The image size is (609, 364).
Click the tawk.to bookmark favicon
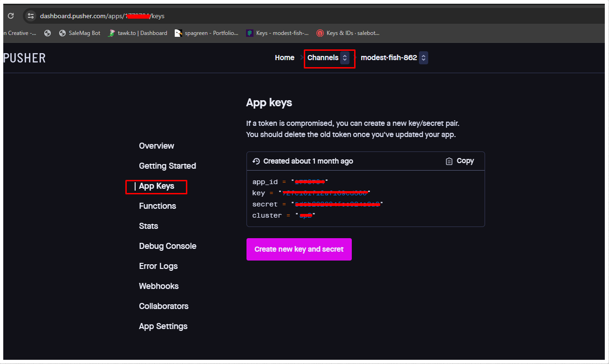pyautogui.click(x=111, y=33)
